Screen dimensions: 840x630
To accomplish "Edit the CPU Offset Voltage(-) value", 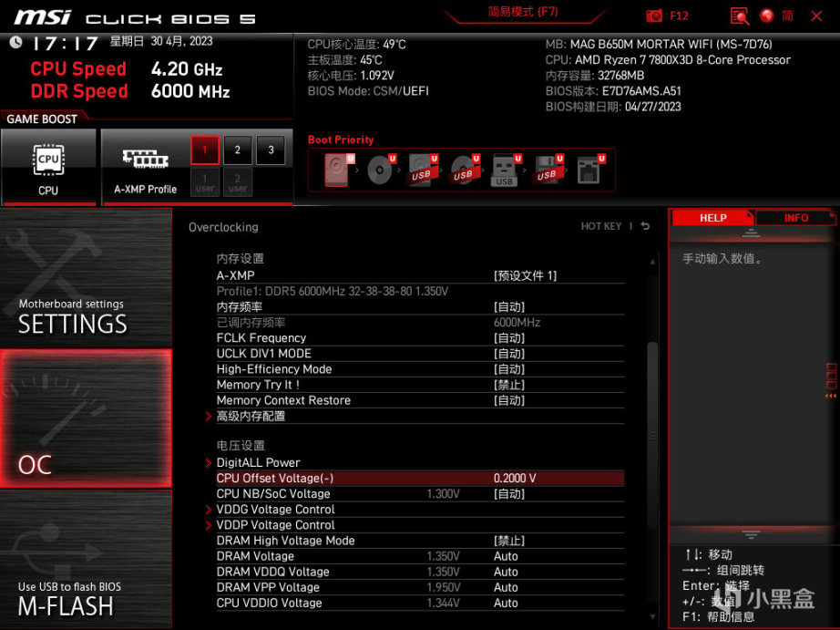I will pos(420,478).
